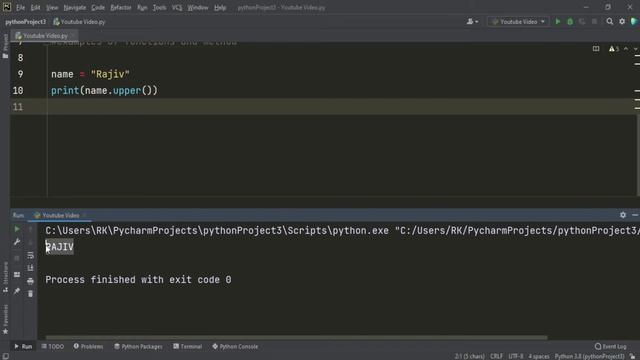640x360 pixels.
Task: Click the horizontal scrollbar in Run console
Action: pyautogui.click(x=296, y=338)
